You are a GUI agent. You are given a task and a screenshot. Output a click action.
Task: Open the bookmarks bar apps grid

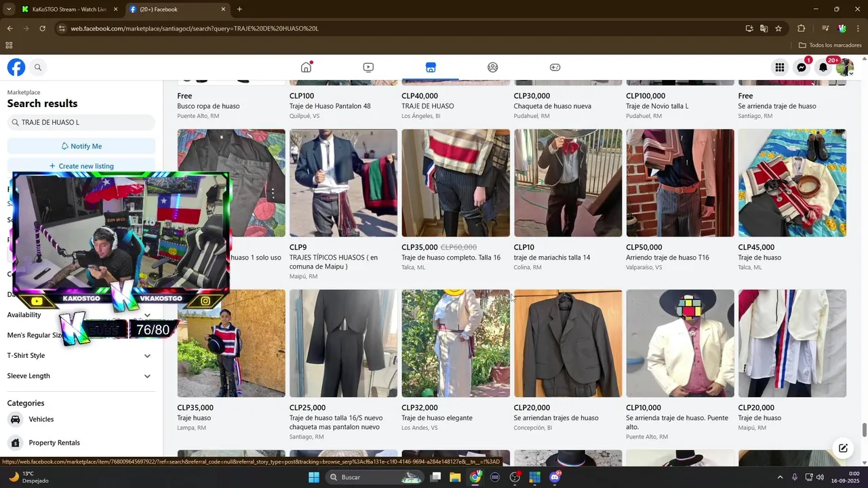click(x=9, y=45)
